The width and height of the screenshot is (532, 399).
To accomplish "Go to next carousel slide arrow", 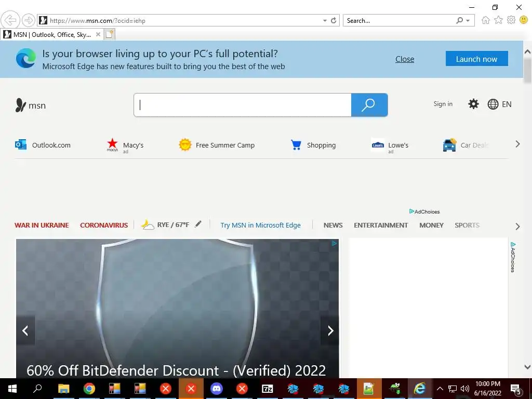I will point(330,330).
